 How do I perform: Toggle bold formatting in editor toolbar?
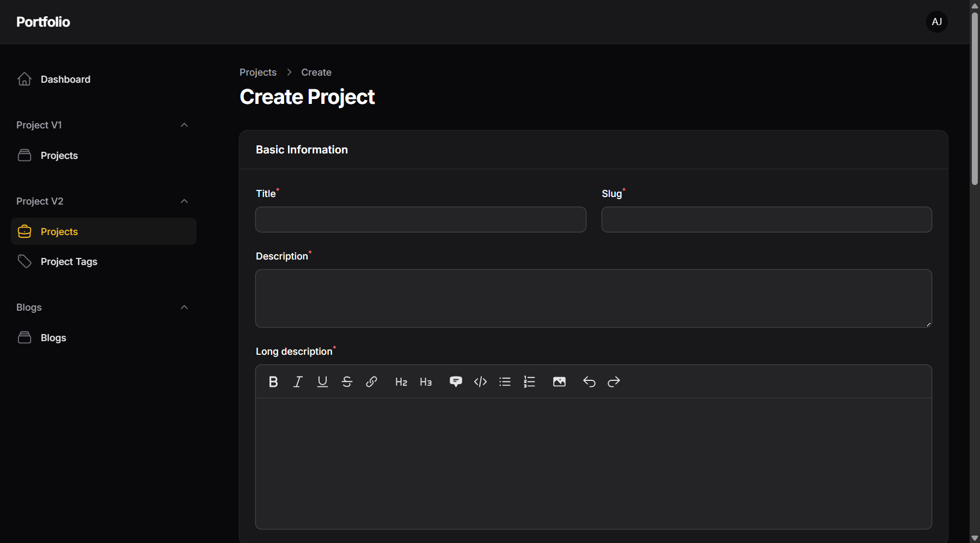273,382
